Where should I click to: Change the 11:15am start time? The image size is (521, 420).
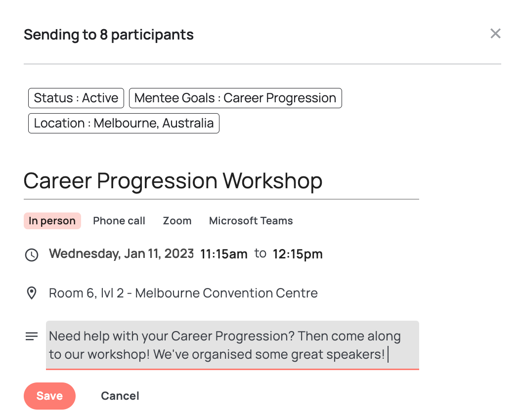(x=223, y=254)
